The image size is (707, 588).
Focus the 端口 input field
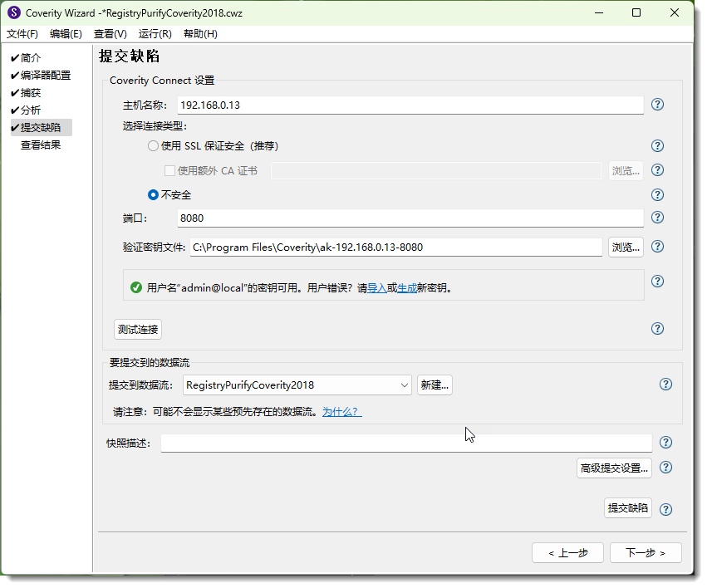pyautogui.click(x=410, y=218)
